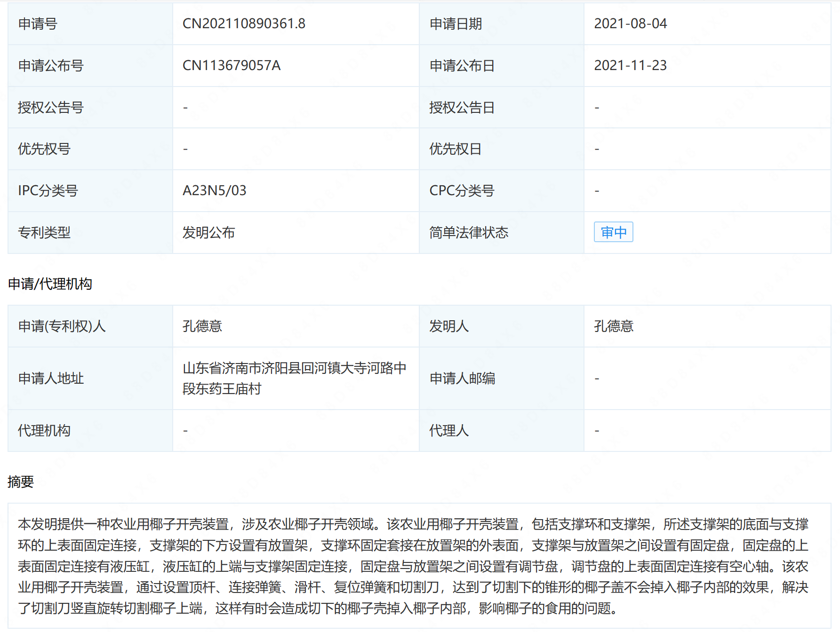Click the 审中 legal status tag
840x632 pixels.
613,232
